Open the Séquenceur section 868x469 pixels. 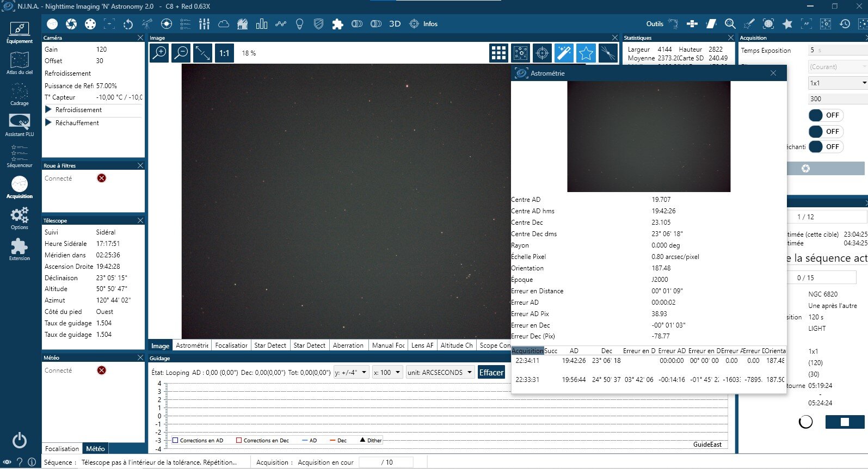[20, 156]
